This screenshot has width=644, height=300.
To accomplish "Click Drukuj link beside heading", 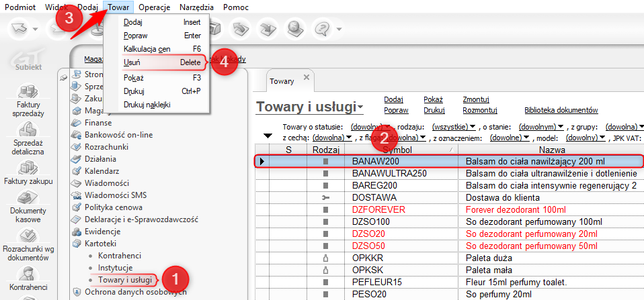I will click(434, 110).
